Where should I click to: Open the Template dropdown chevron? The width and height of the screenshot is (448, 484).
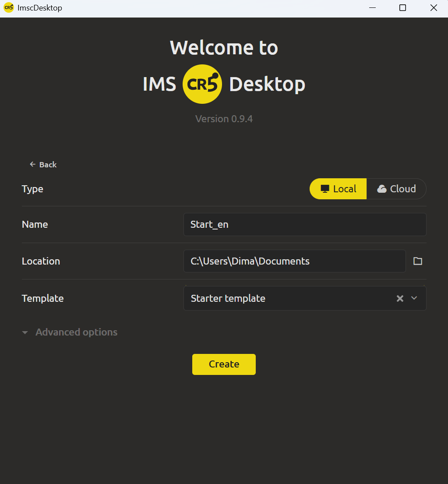[x=414, y=298]
